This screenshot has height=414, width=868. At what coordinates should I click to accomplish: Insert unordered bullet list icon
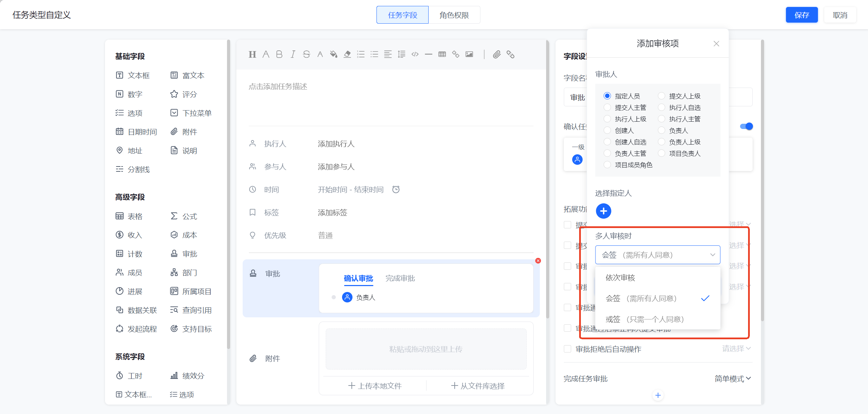click(374, 55)
